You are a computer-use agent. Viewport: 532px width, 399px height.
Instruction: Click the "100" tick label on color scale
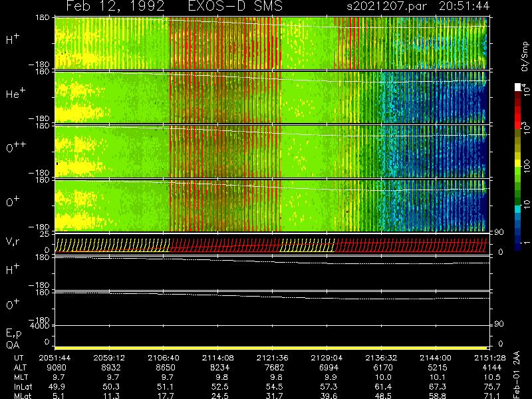point(527,167)
